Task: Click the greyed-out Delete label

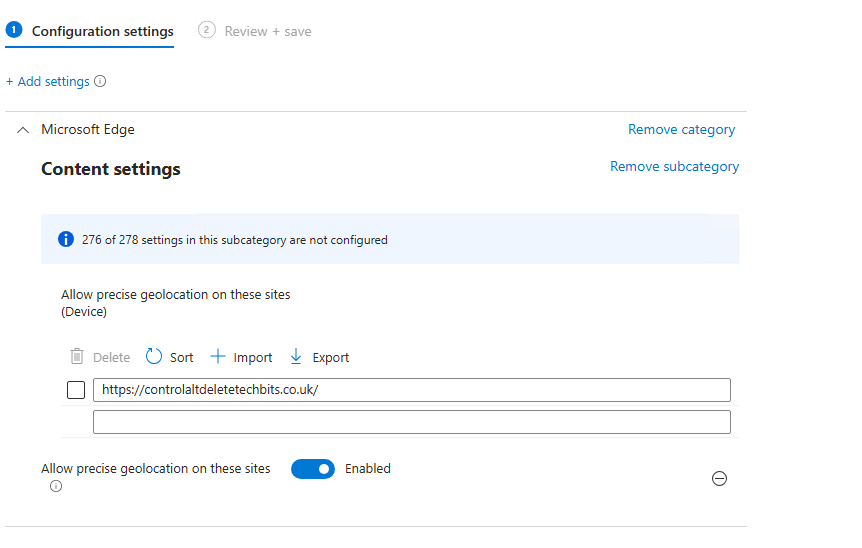Action: (112, 357)
